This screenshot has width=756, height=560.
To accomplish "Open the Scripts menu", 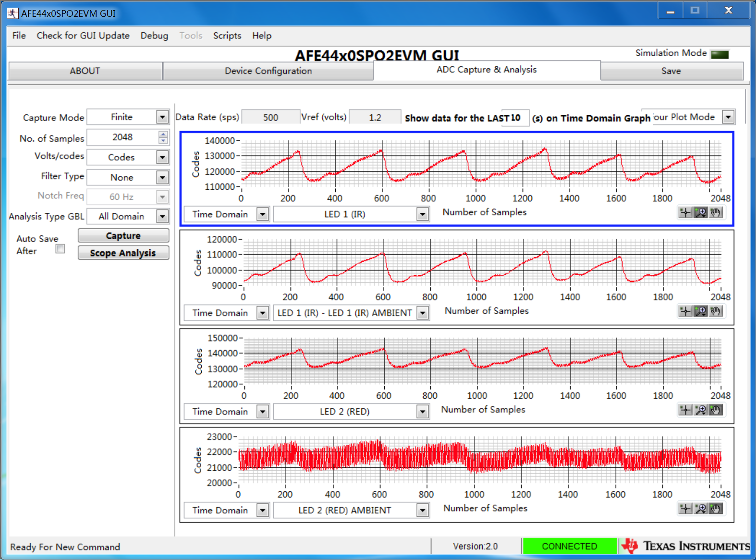I will point(227,36).
